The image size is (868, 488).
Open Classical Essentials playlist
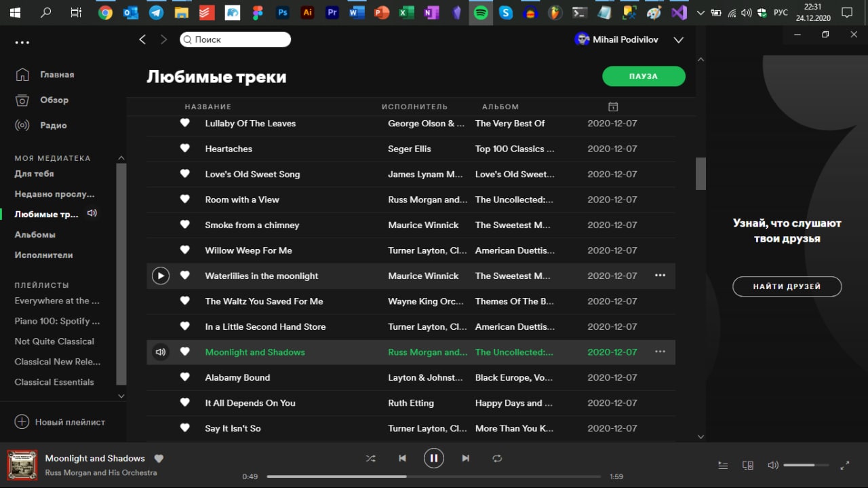click(54, 382)
